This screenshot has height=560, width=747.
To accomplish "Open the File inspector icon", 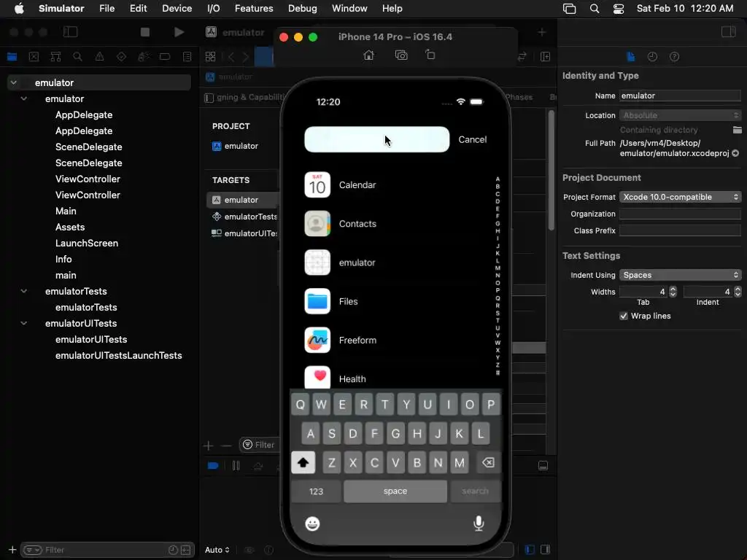I will (631, 57).
